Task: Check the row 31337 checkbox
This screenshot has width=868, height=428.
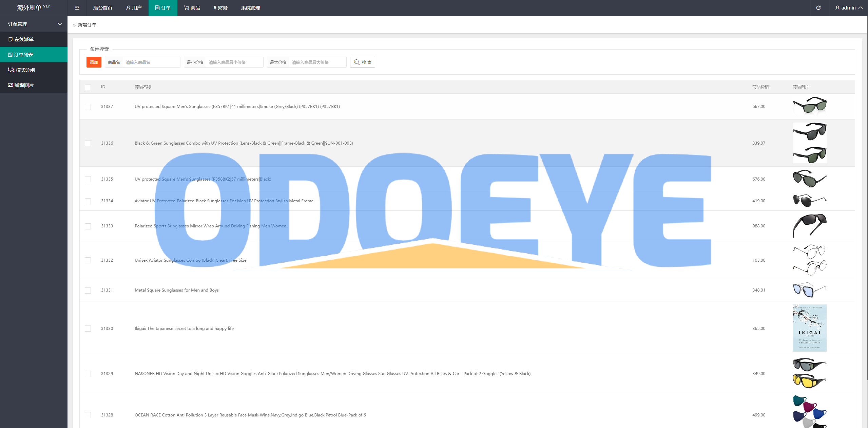Action: (x=88, y=107)
